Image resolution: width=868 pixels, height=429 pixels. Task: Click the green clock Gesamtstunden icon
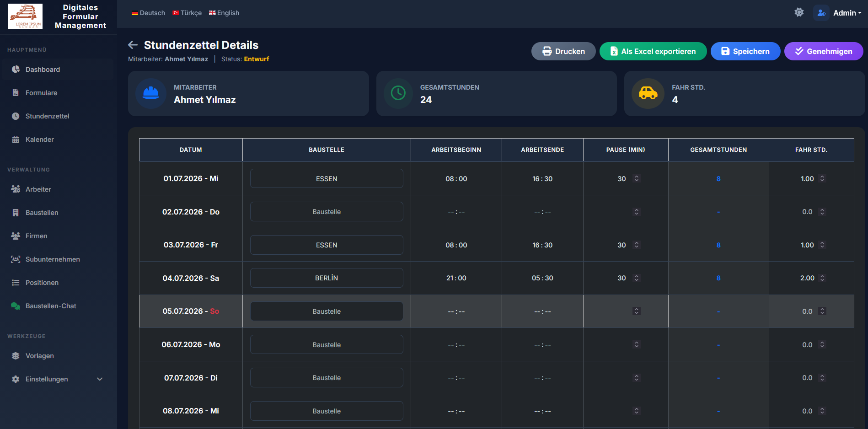click(398, 93)
